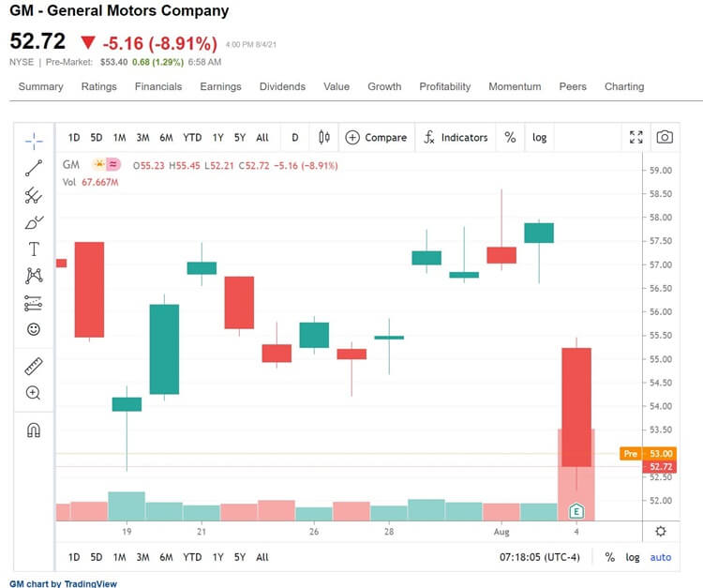Open the Charting tab

(x=624, y=86)
